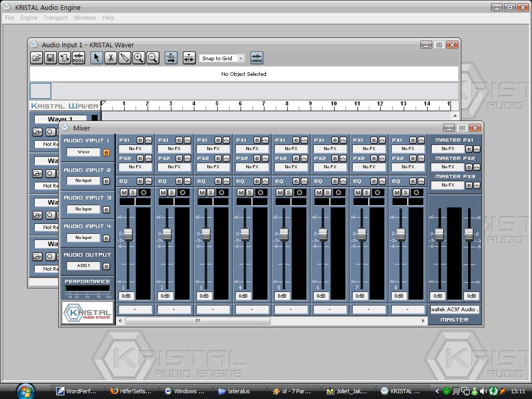Click the KRISTAL Audio Engine logo
Viewport: 532px width, 399px height.
tap(87, 312)
